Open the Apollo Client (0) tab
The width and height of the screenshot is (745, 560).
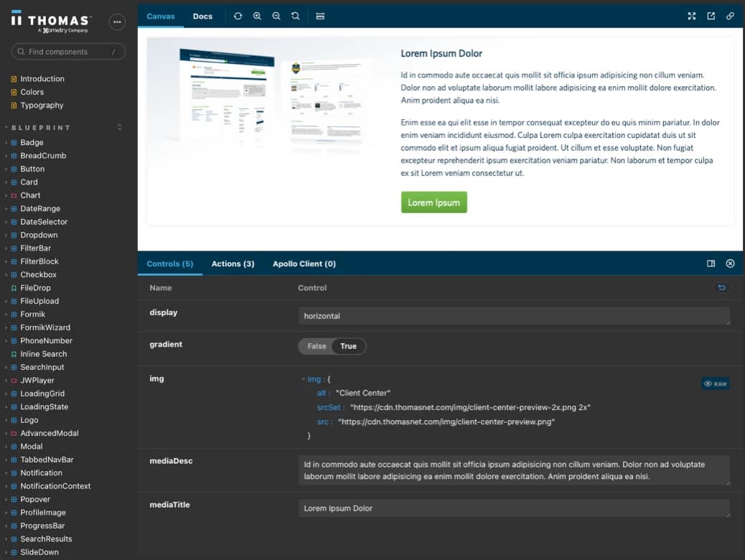point(304,263)
